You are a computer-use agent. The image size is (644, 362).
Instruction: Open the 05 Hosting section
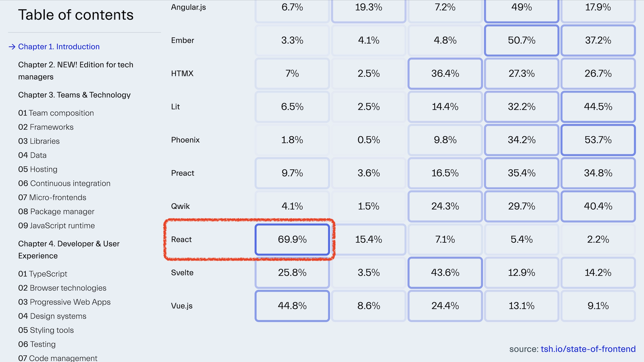(x=38, y=169)
